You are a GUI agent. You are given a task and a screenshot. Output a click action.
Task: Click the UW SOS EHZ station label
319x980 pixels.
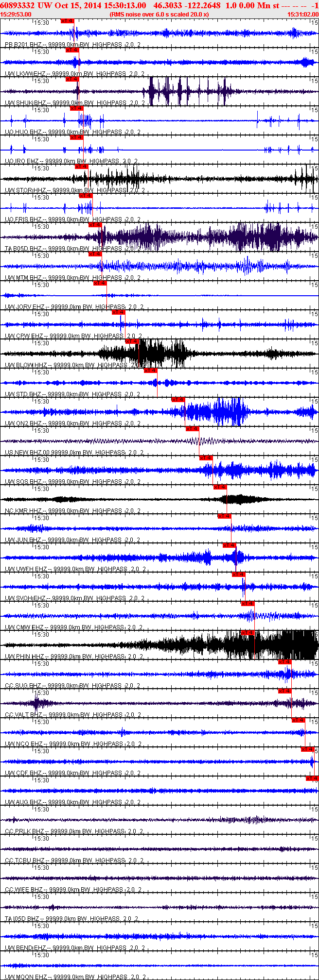(23, 482)
